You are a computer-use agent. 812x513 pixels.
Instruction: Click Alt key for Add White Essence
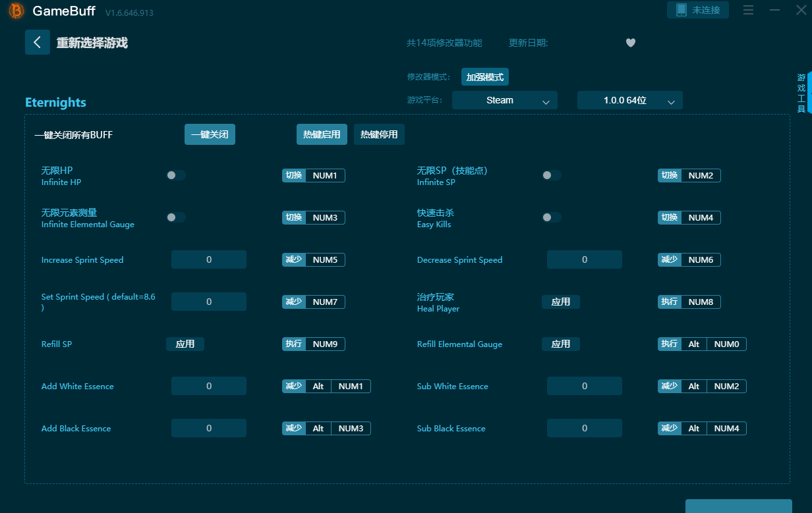(318, 386)
